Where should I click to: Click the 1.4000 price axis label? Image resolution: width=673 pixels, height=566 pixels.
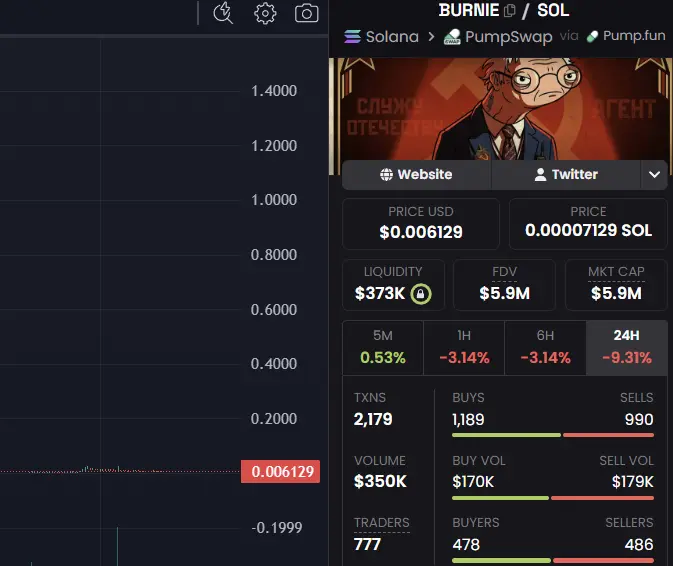(274, 91)
